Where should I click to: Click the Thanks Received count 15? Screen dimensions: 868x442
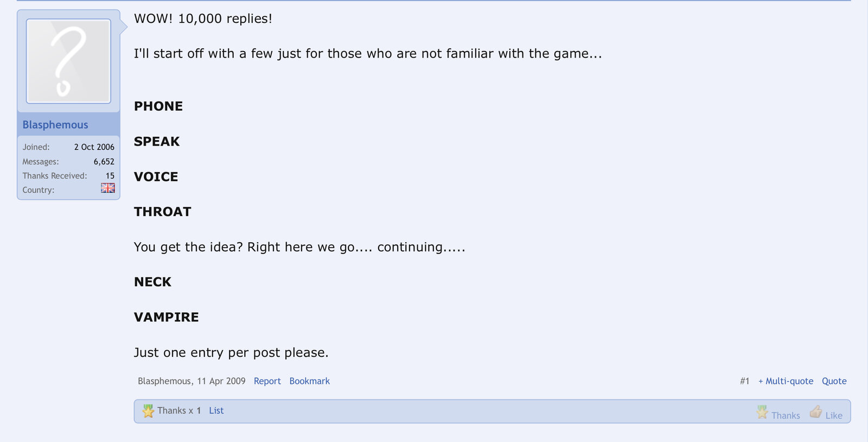tap(110, 176)
